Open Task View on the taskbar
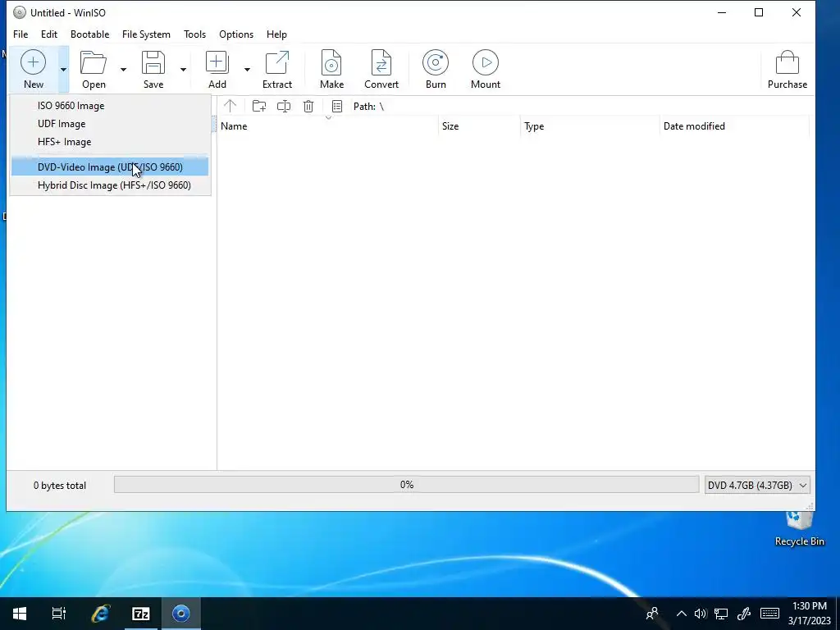This screenshot has width=840, height=630. (x=59, y=614)
